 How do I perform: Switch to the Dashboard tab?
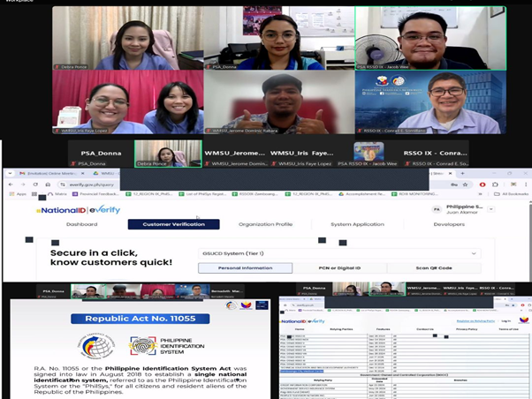click(82, 224)
